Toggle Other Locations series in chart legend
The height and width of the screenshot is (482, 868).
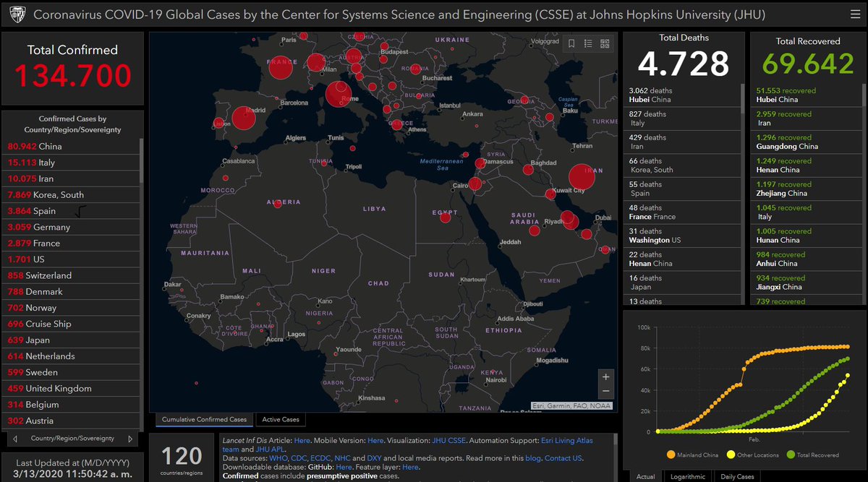tap(752, 455)
